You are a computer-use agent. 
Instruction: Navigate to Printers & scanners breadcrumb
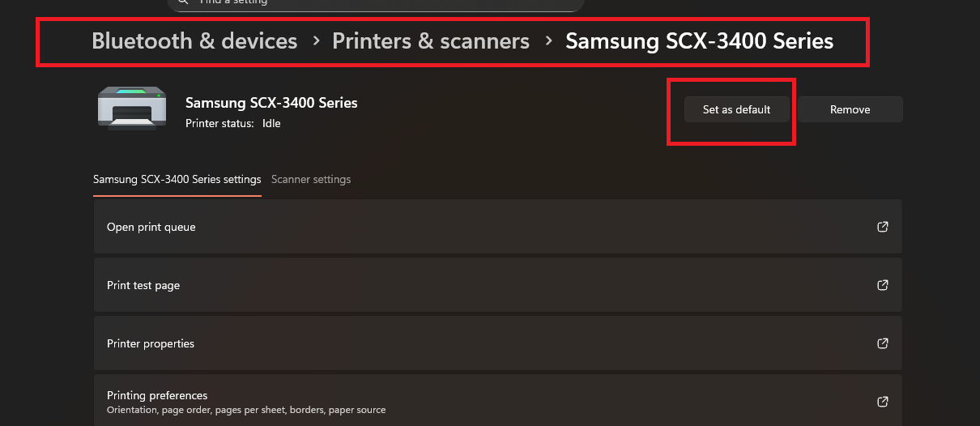click(431, 40)
